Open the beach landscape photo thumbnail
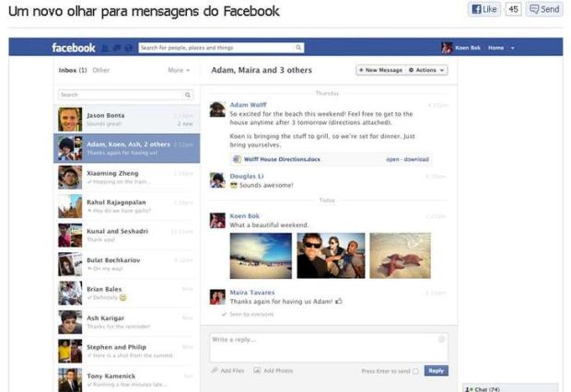 pyautogui.click(x=261, y=256)
